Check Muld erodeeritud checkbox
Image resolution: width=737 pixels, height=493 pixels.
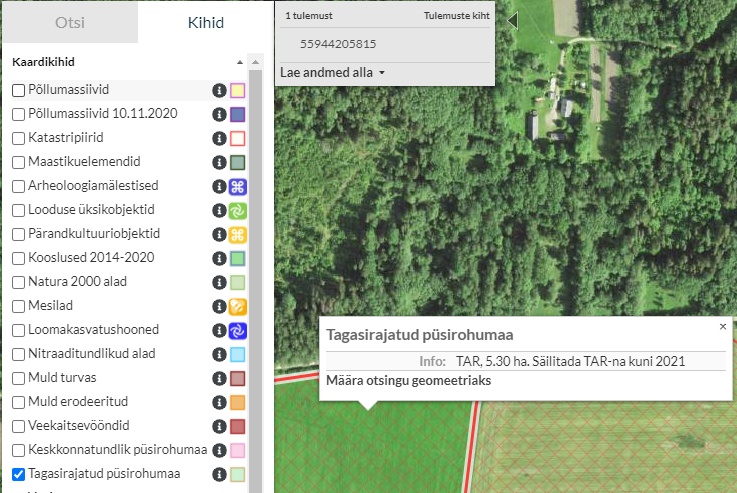click(x=18, y=402)
